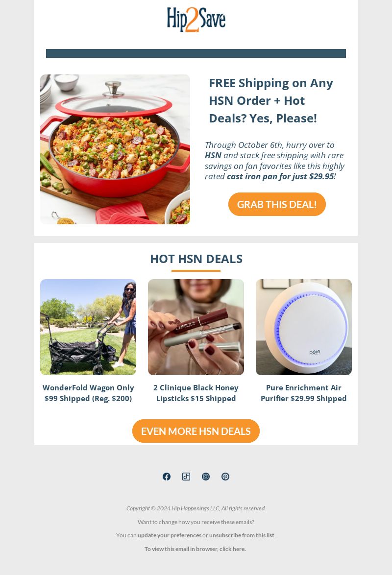Open the Pure air purifier photo

(303, 327)
